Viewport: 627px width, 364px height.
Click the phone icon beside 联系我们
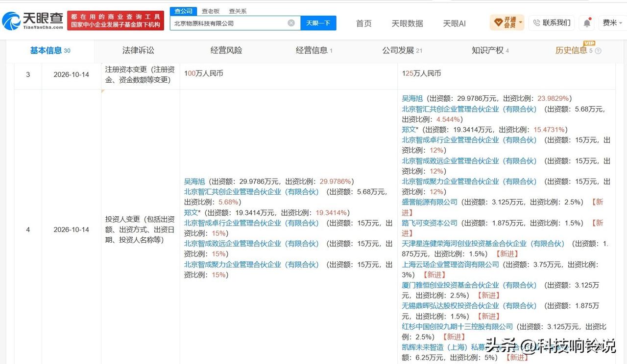click(x=536, y=23)
